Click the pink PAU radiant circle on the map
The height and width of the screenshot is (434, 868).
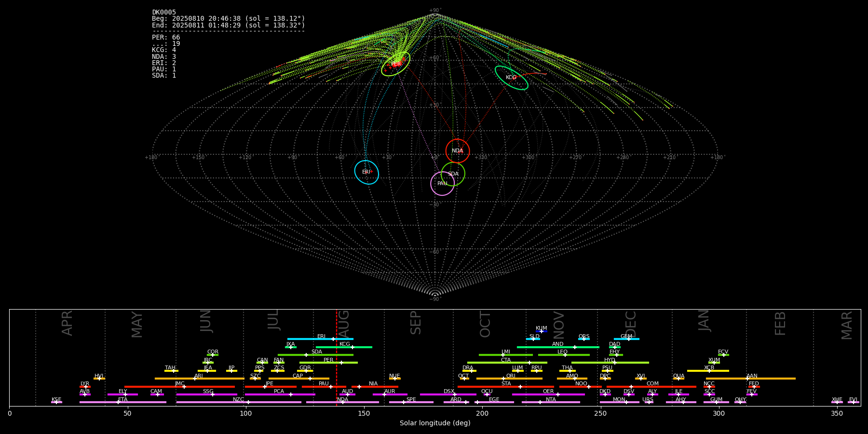[443, 184]
